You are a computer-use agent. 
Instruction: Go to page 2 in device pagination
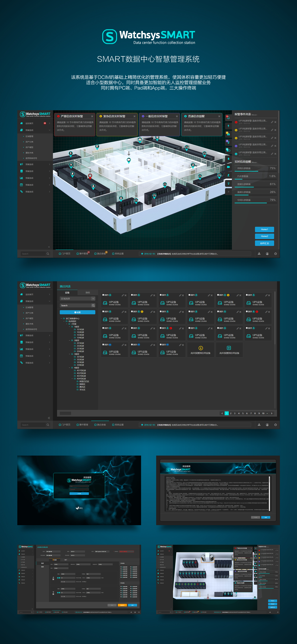click(x=231, y=413)
